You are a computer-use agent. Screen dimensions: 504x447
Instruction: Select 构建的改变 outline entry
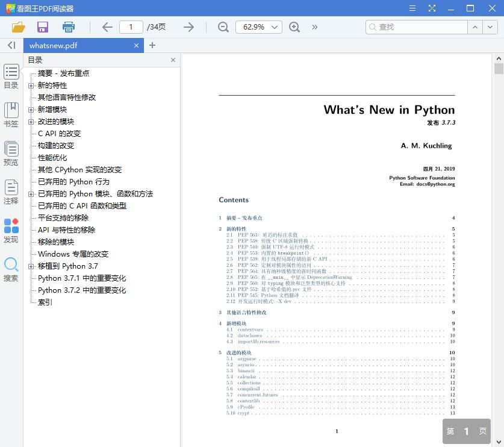56,146
